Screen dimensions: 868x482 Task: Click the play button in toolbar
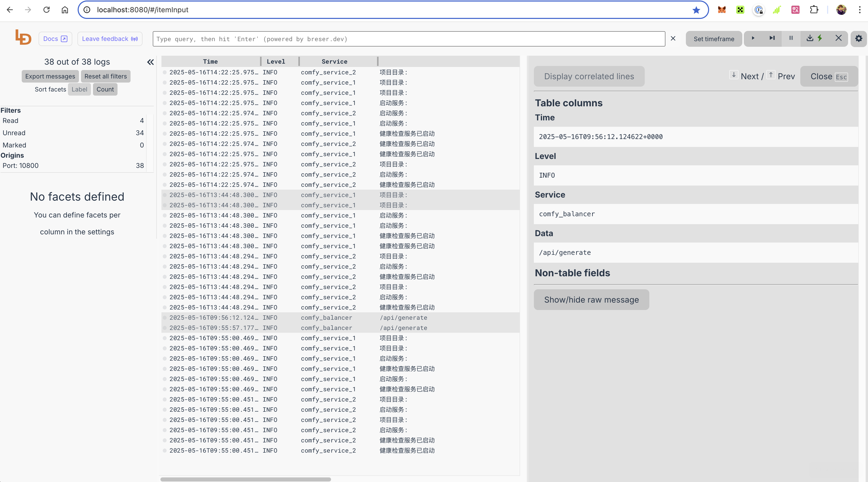point(753,38)
